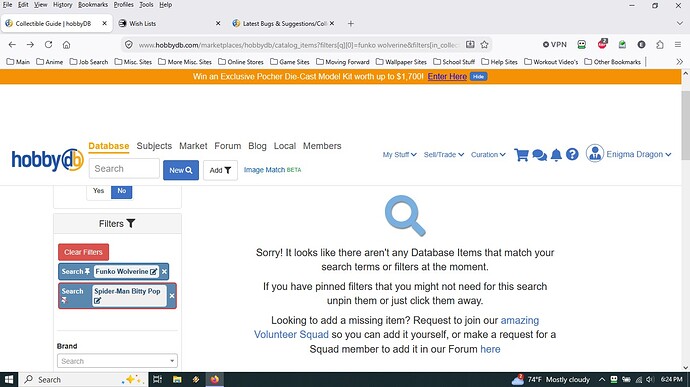
Task: Open the Members nav tab
Action: [x=322, y=146]
